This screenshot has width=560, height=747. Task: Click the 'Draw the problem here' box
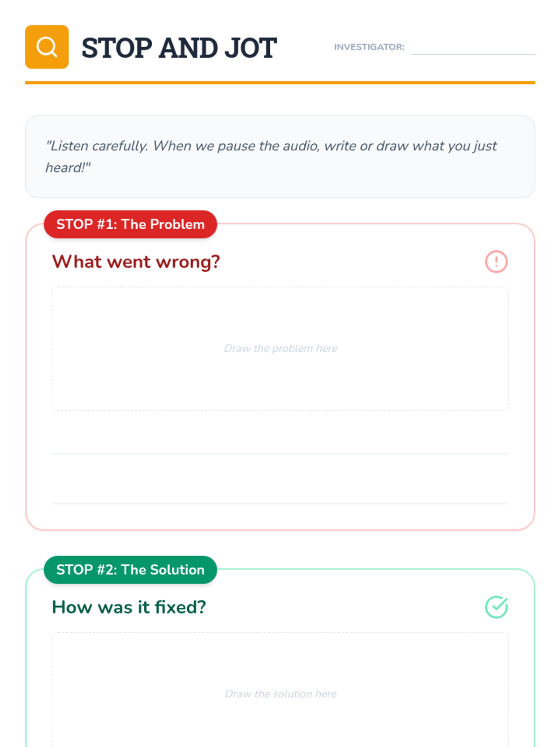click(280, 349)
